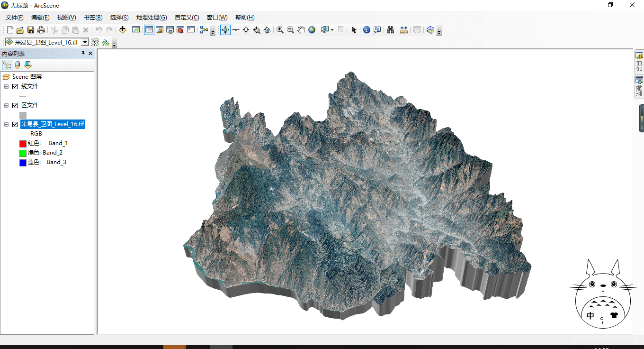This screenshot has height=349, width=644.
Task: Select the Measure tool
Action: tap(404, 30)
